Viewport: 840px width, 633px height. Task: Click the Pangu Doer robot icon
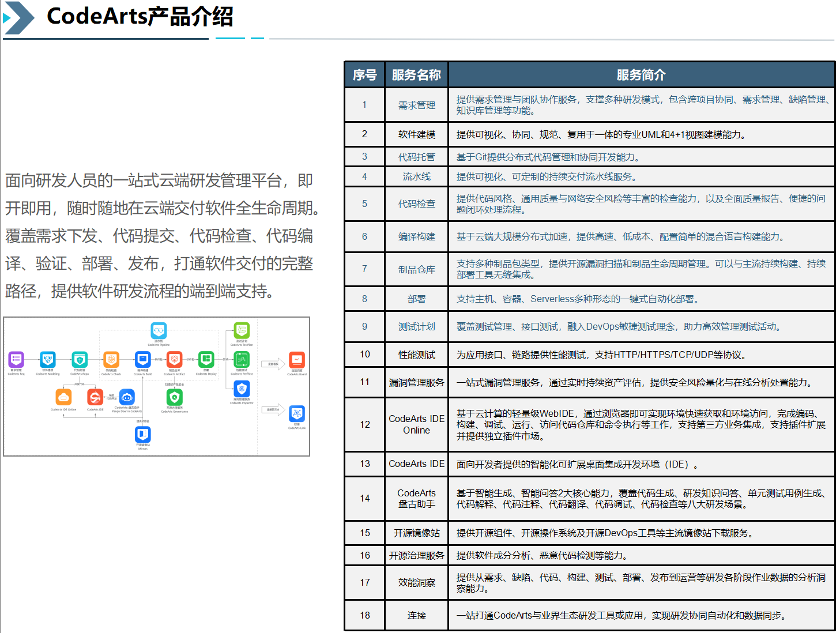click(127, 397)
